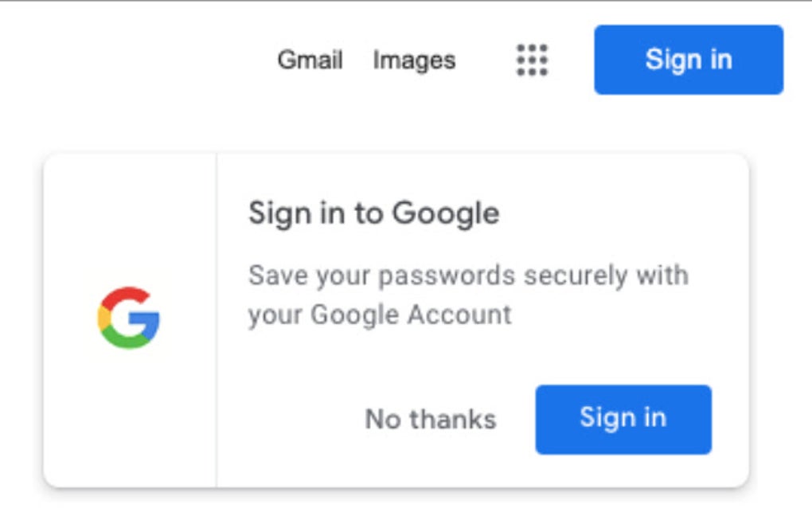Launch the nine-dot apps menu
The image size is (812, 508).
tap(532, 60)
